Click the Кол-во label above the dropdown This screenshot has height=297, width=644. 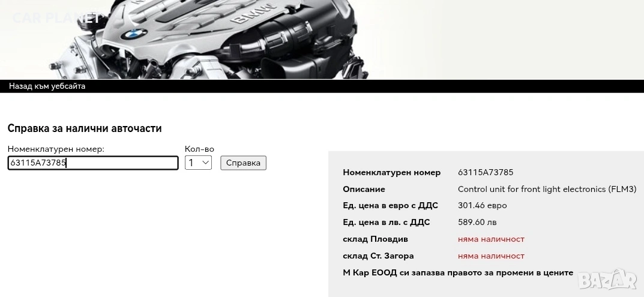(x=200, y=149)
